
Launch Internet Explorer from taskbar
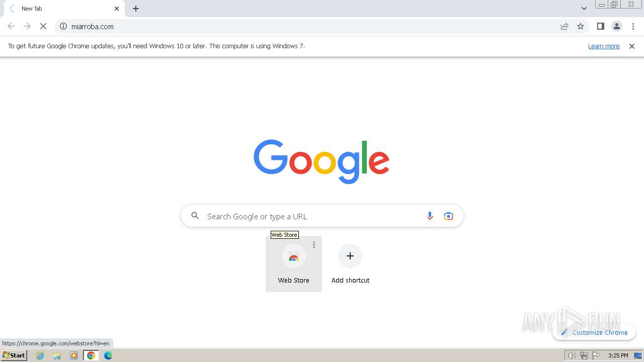pos(40,355)
